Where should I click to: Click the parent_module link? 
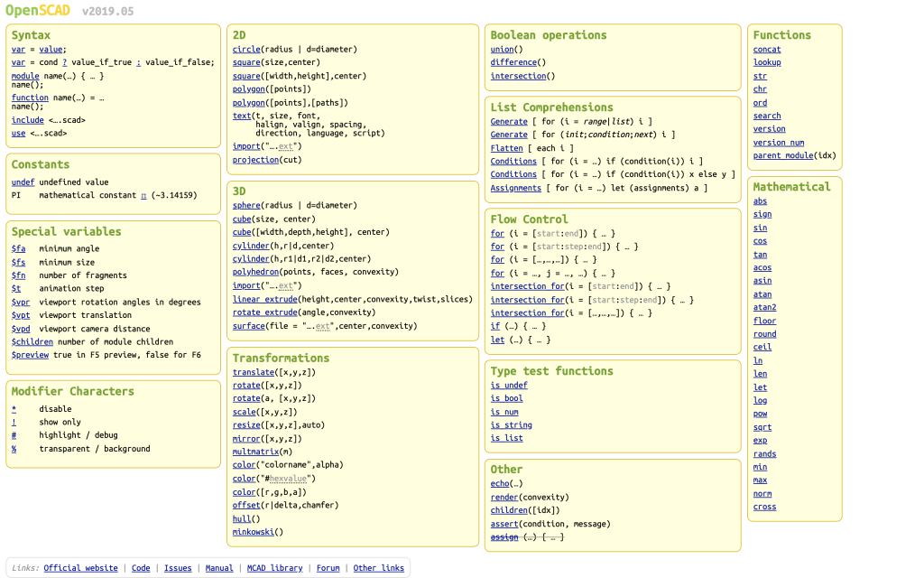tap(783, 155)
